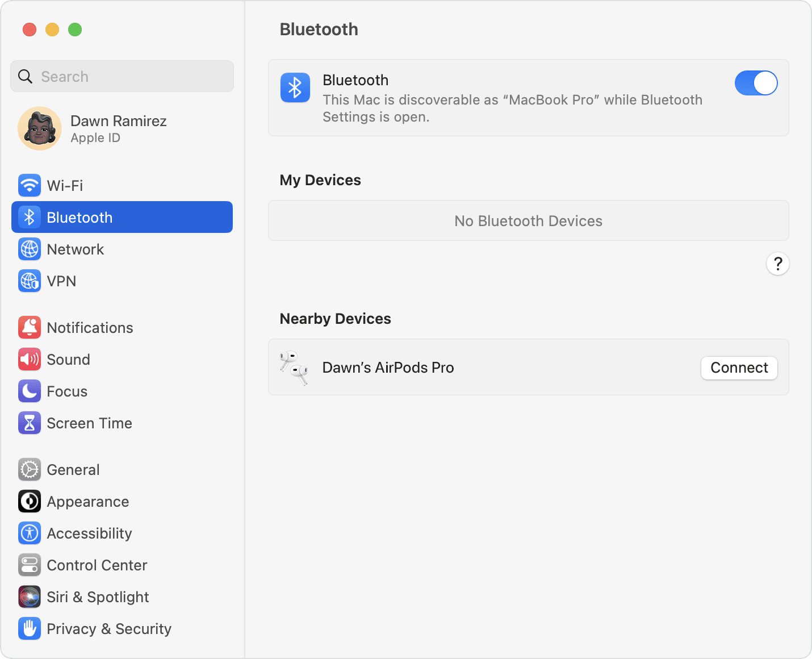Open Screen Time hourglass icon
812x659 pixels.
click(x=30, y=423)
